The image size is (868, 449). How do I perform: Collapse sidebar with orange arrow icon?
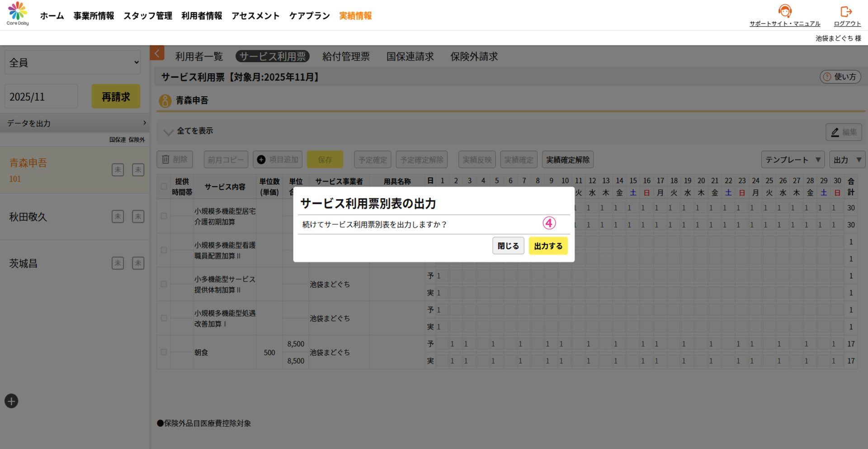(157, 53)
